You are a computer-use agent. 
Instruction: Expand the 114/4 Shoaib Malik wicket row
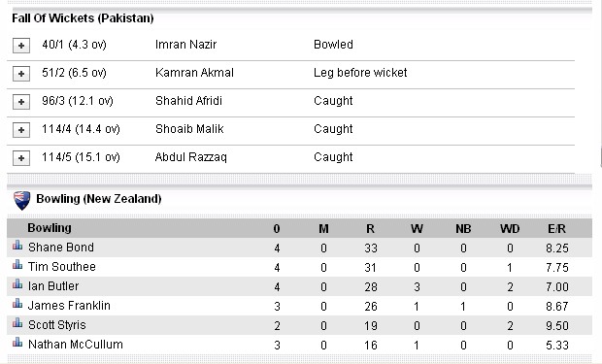[x=21, y=130]
